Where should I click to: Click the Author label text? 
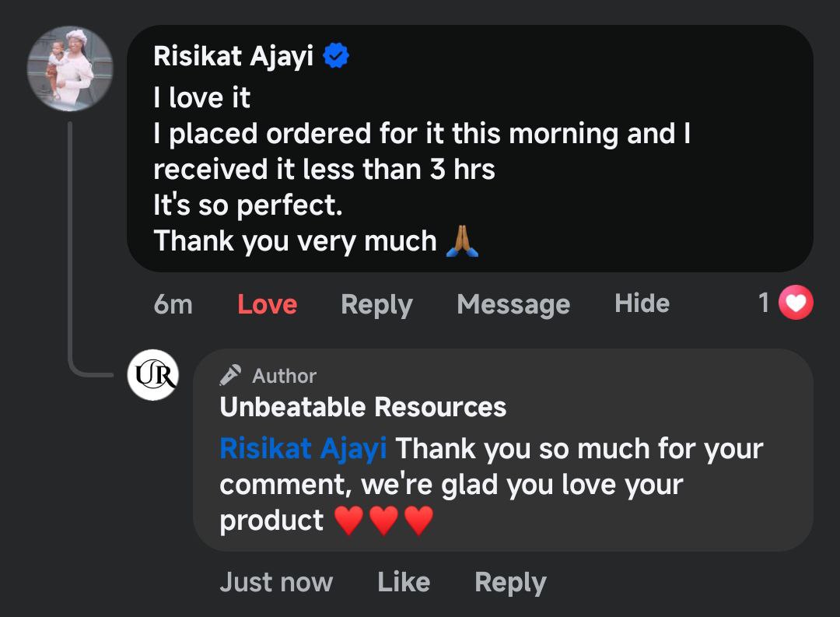coord(285,376)
